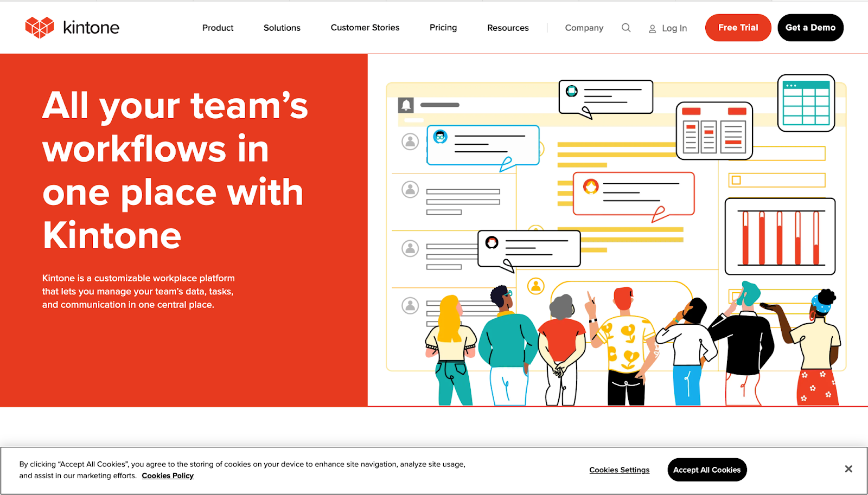Select Customer Stories in the navigation bar
This screenshot has width=868, height=495.
(365, 28)
